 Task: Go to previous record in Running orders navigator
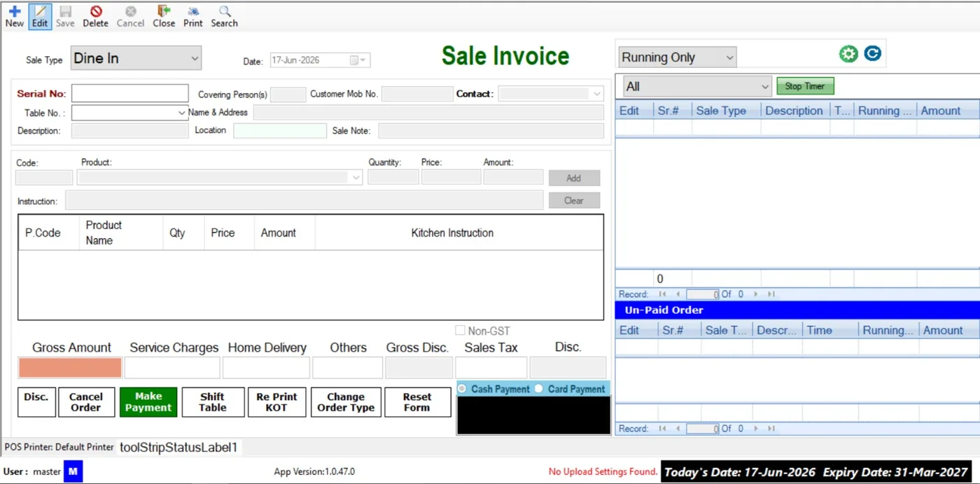(678, 294)
